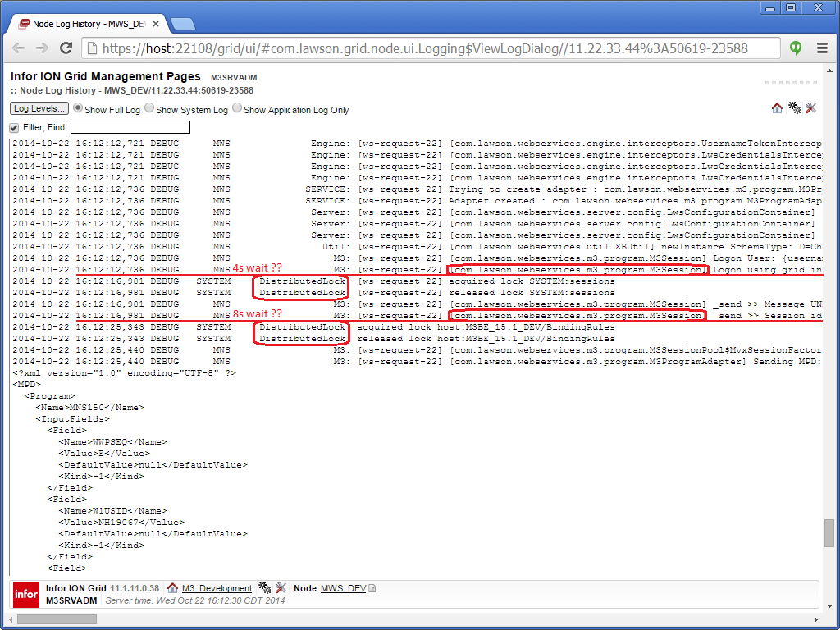Image resolution: width=840 pixels, height=630 pixels.
Task: Open the Chrome menu
Action: tap(821, 48)
